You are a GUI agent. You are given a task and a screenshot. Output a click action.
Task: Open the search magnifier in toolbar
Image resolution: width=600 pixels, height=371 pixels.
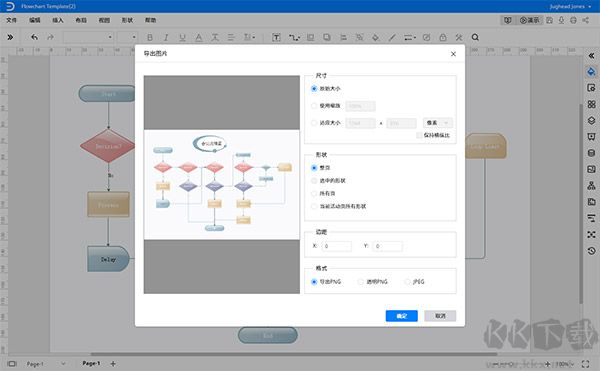point(475,37)
